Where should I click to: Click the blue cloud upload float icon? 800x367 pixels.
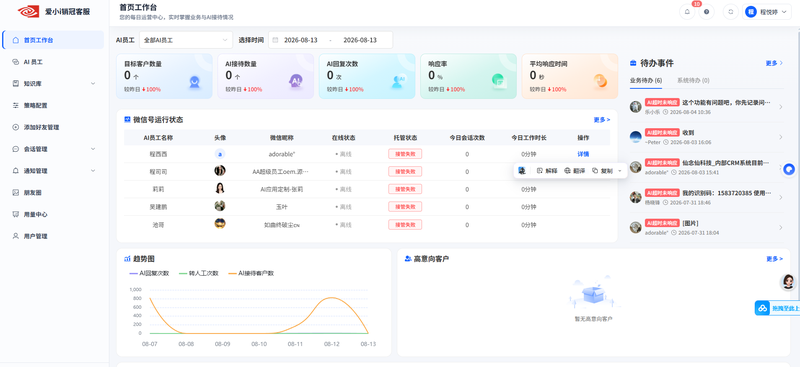click(762, 308)
